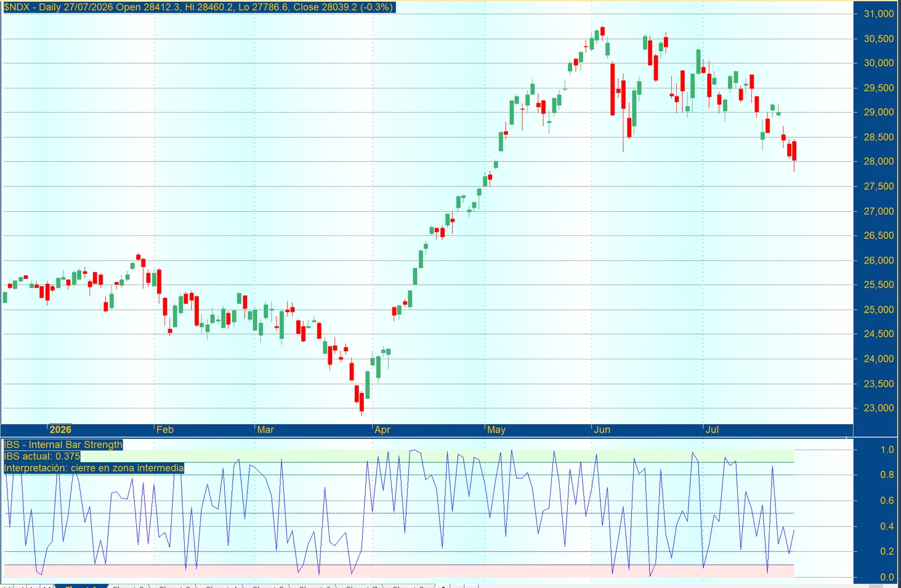This screenshot has height=588, width=901.
Task: Select the IBS actual: 0.375 label
Action: (x=42, y=456)
